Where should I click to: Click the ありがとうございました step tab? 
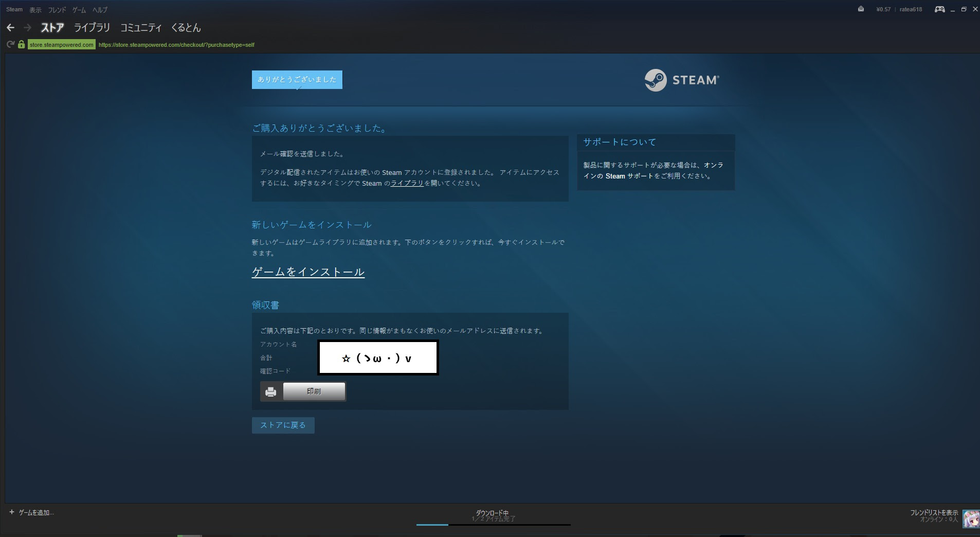[x=297, y=80]
